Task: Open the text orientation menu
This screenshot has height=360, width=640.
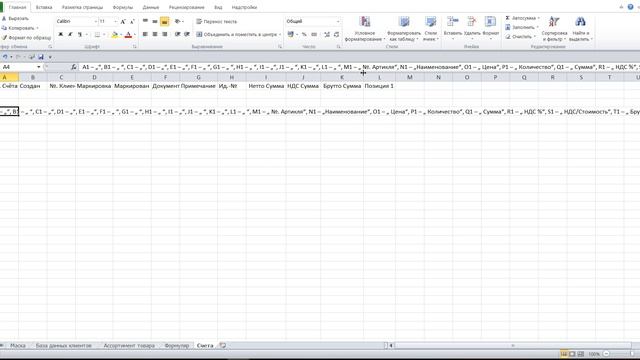Action: pos(179,21)
